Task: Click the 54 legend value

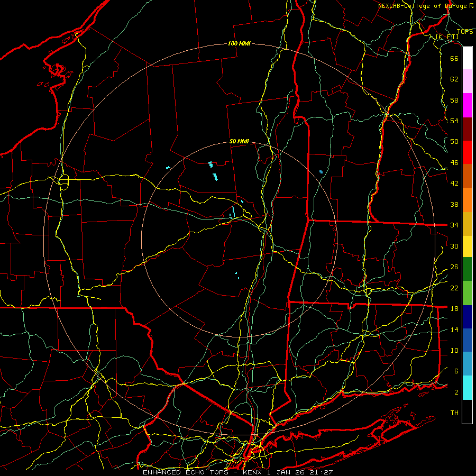Action: click(454, 121)
